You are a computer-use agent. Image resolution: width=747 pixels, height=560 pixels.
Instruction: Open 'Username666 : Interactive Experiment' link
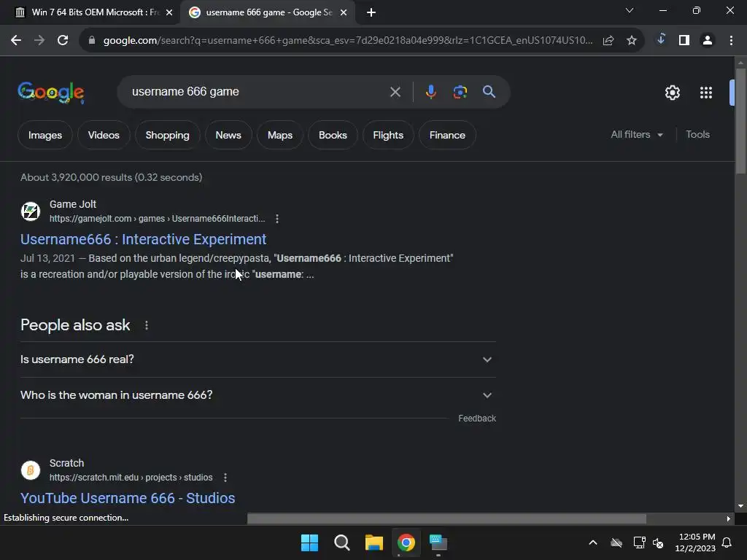point(144,239)
